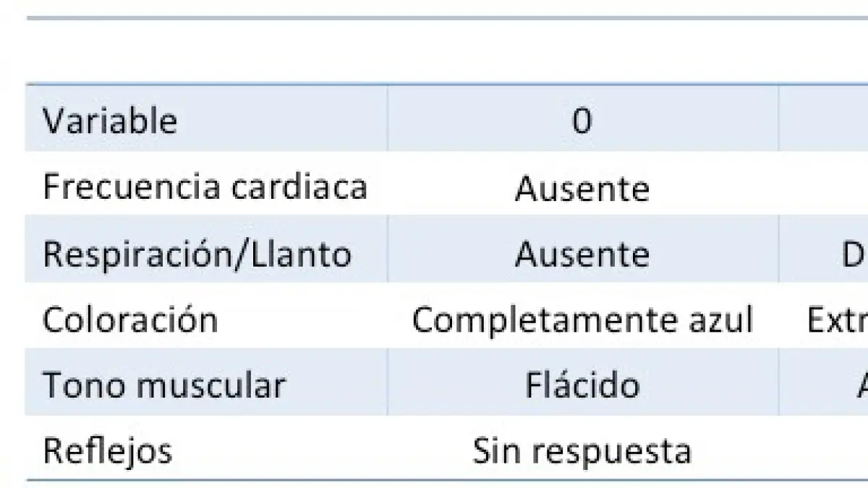Click the empty header cell right of "0"
The width and height of the screenshot is (868, 488).
pos(823,121)
